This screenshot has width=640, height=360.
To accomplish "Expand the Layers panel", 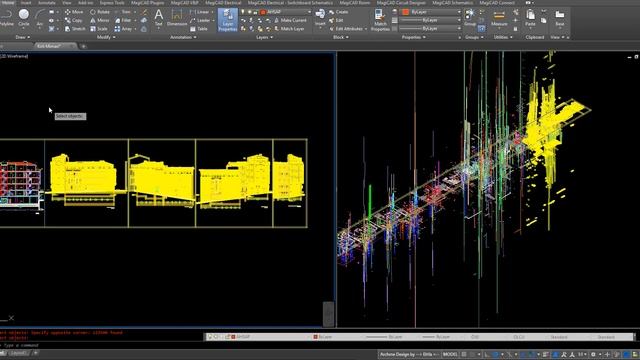I will [264, 37].
